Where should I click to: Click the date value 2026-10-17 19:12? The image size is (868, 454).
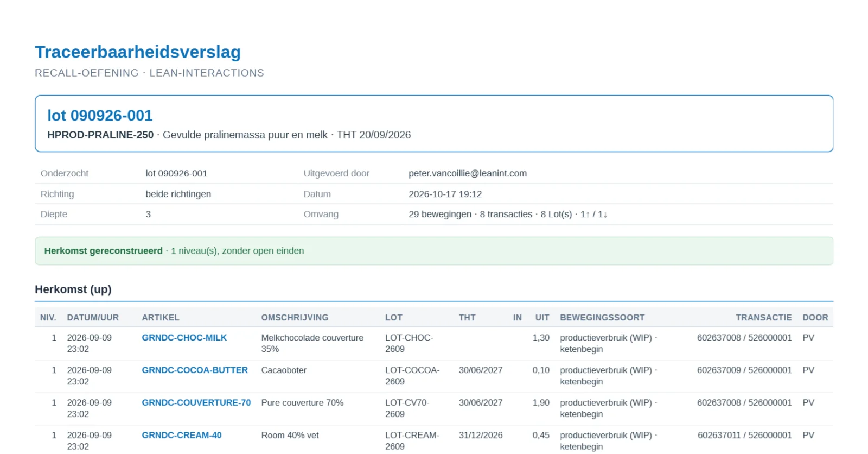pos(445,194)
